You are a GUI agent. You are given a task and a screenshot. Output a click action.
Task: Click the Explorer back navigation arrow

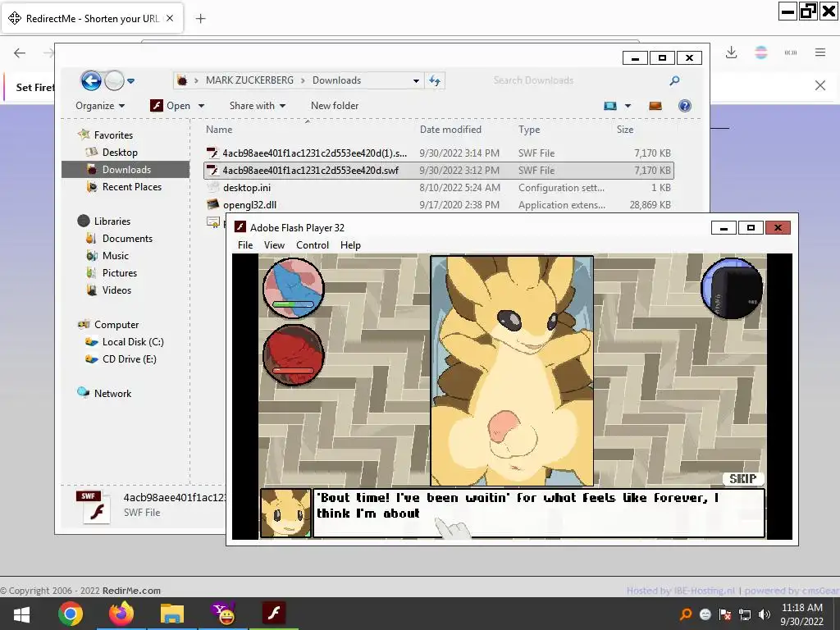91,81
